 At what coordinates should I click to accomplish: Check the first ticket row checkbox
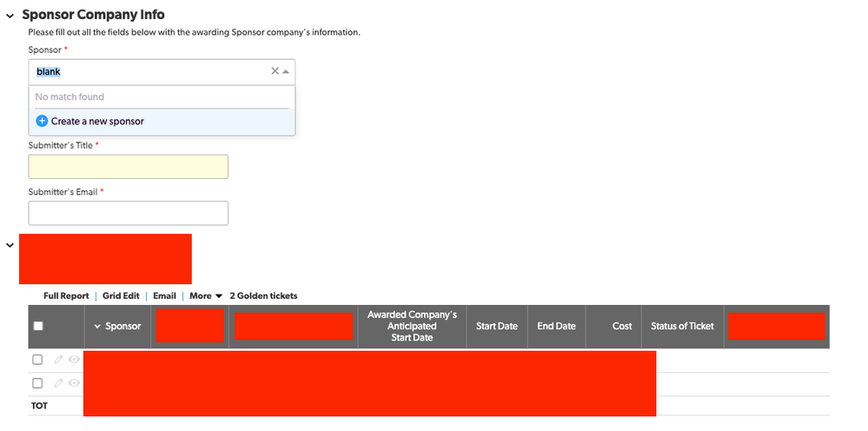37,360
